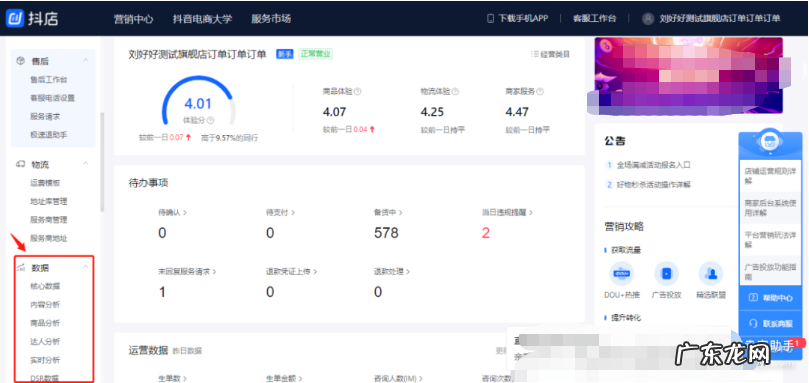Open 实时分析 in sidebar
Viewport: 809px width, 383px height.
point(45,360)
